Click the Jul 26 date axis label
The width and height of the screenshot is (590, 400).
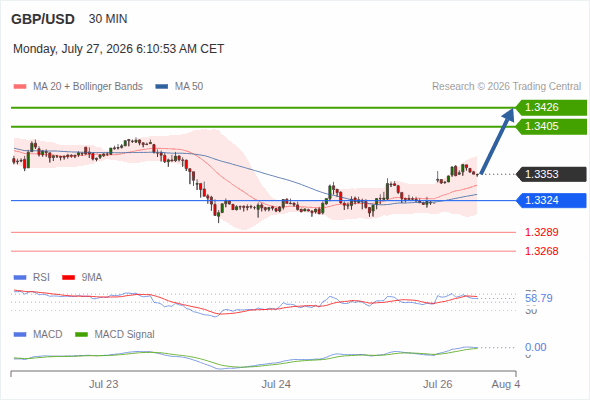coord(438,384)
